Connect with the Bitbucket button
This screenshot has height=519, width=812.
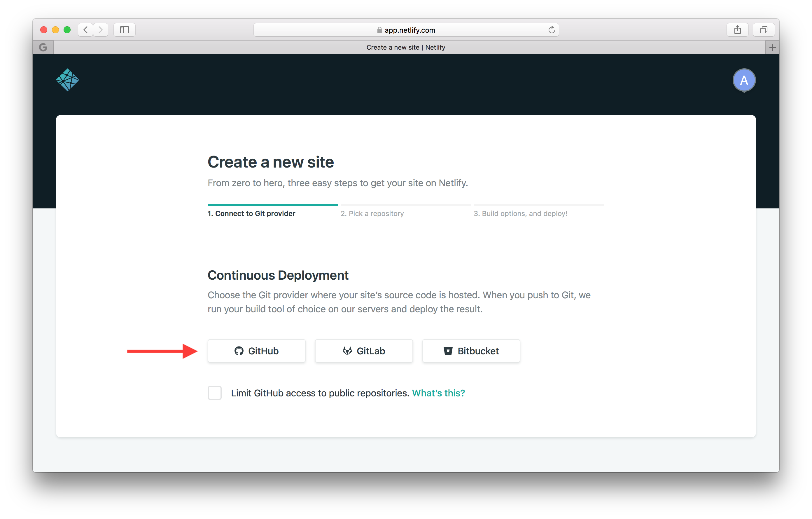[471, 351]
